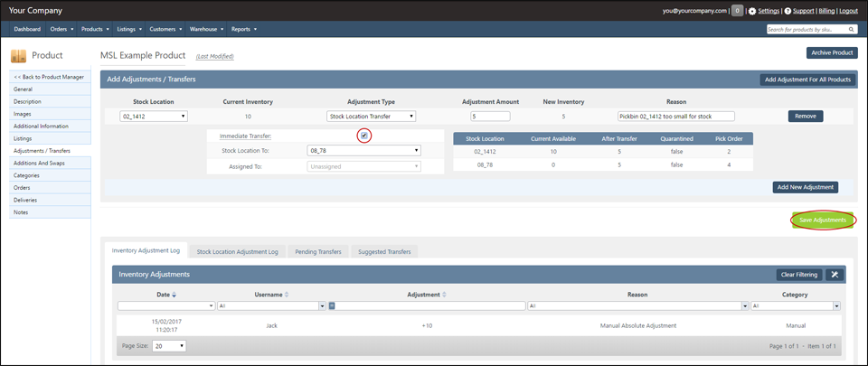
Task: Open the Reports top menu
Action: (x=243, y=29)
